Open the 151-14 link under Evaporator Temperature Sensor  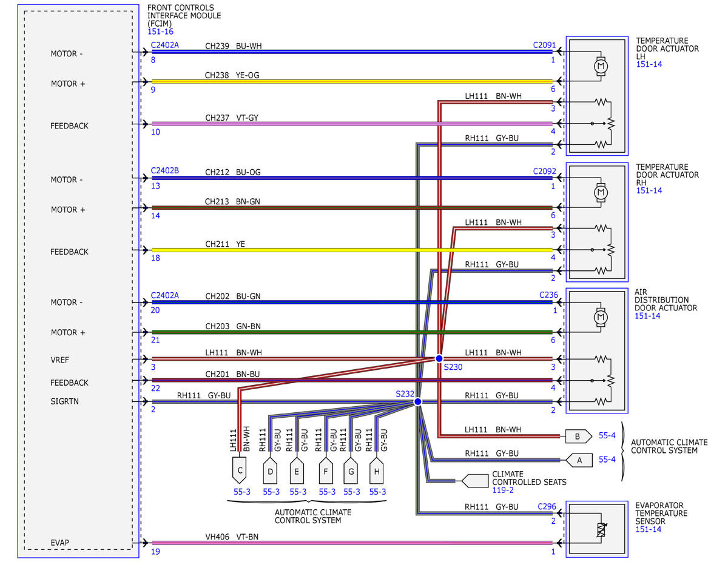click(x=648, y=529)
